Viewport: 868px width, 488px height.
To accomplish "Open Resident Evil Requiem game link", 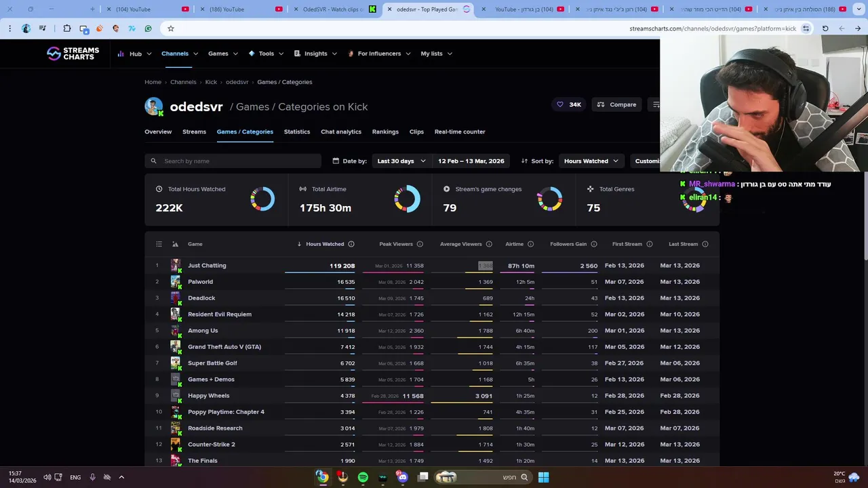I will (x=220, y=314).
